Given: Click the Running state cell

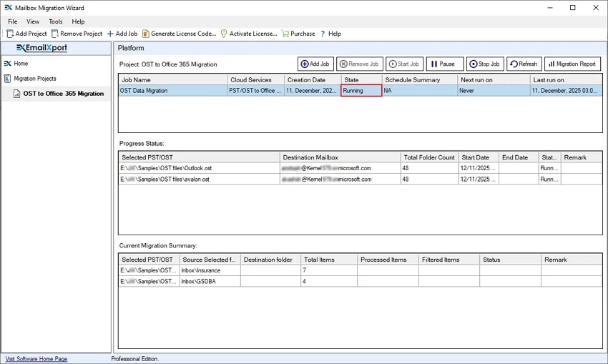Looking at the screenshot, I should coord(361,91).
